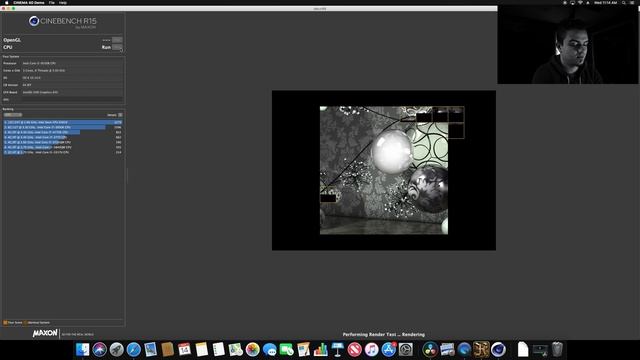
Task: Select ranking row Intel Core i7-3840QM
Action: point(63,147)
